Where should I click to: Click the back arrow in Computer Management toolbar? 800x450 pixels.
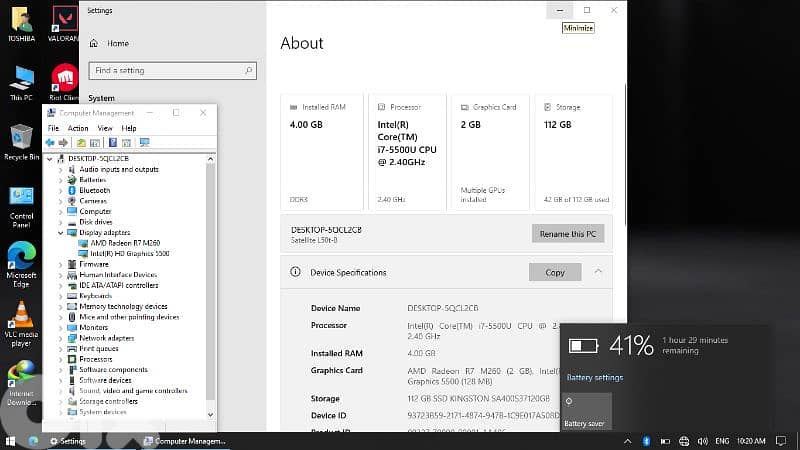click(50, 142)
